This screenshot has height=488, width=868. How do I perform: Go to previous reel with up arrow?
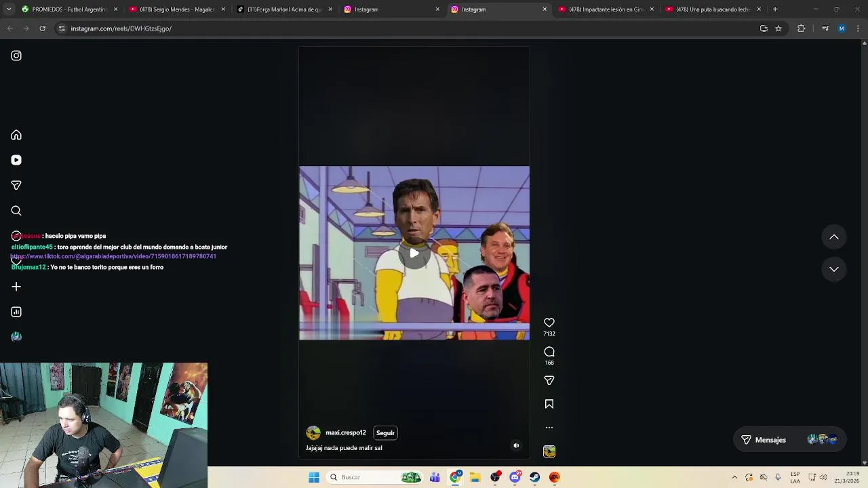834,237
